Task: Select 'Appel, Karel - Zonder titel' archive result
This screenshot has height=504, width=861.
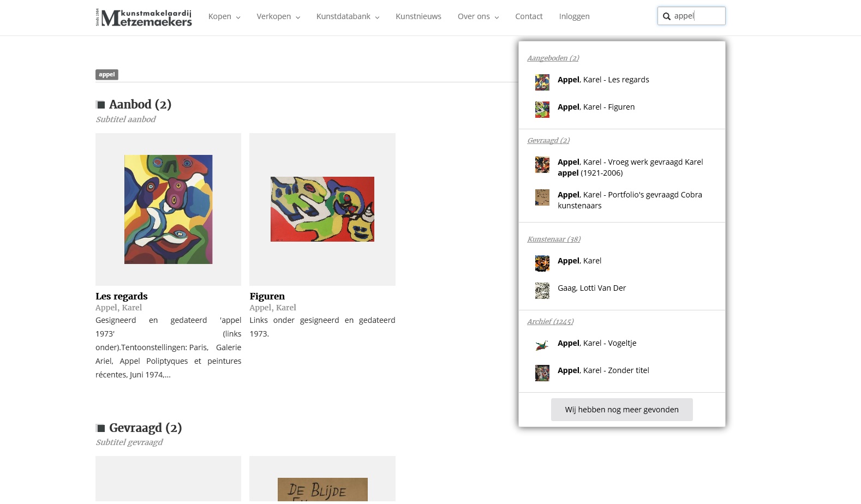Action: tap(603, 370)
